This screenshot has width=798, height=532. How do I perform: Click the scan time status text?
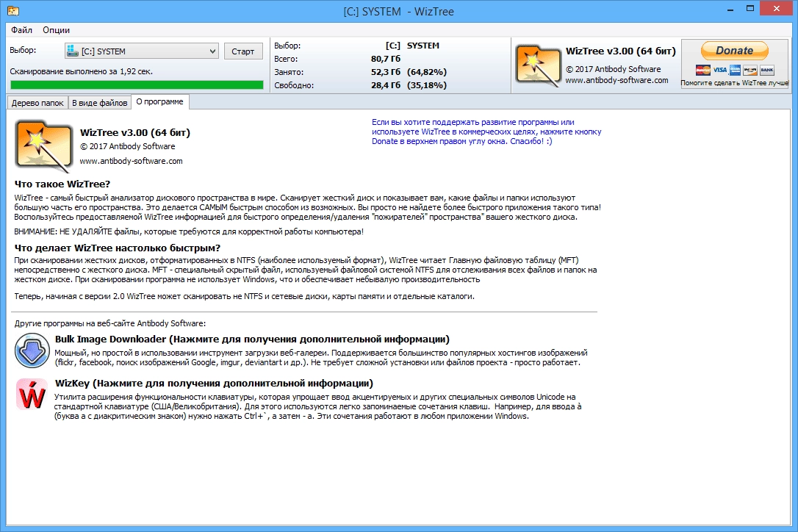[x=82, y=71]
